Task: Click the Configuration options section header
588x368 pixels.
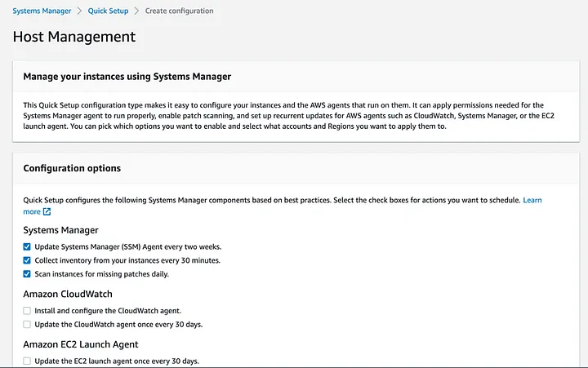Action: pos(72,168)
